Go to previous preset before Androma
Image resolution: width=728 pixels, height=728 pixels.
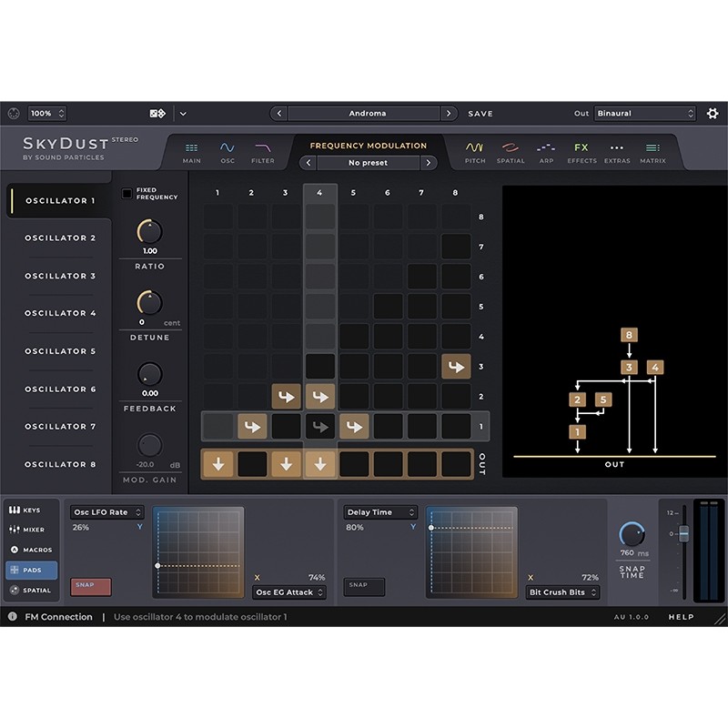tap(278, 113)
